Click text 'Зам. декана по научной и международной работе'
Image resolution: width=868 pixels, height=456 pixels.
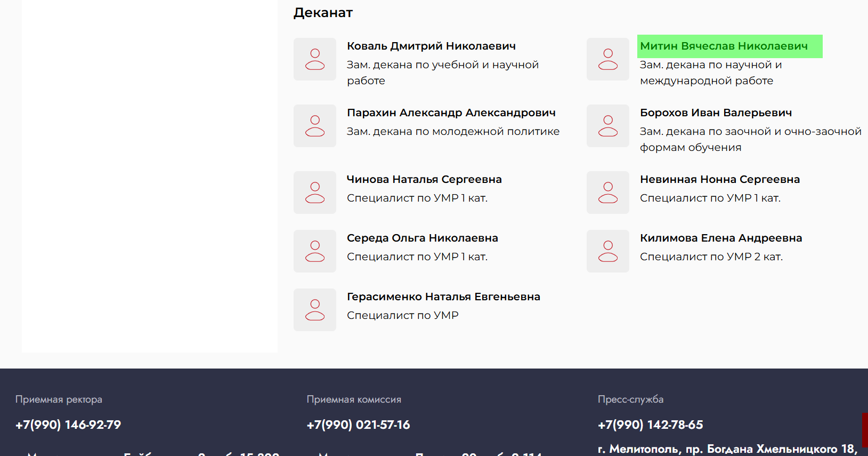[x=711, y=73]
